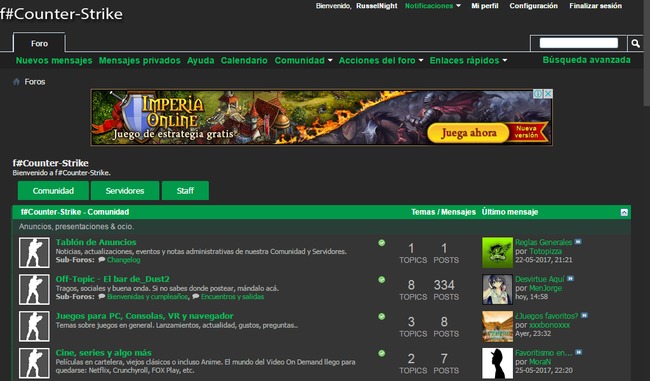Screen dimensions: 650x381
Task: Open Off-Topic - El bar de_Dust2 forum
Action: point(112,279)
